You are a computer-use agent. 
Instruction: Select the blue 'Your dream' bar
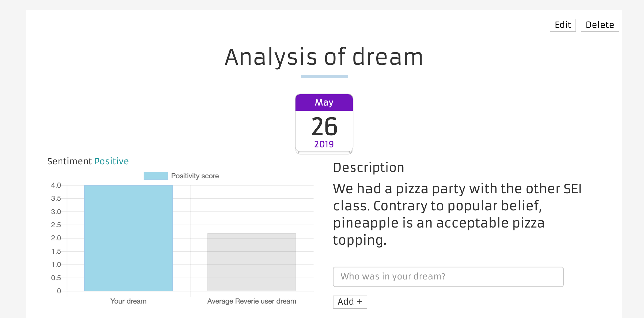128,238
